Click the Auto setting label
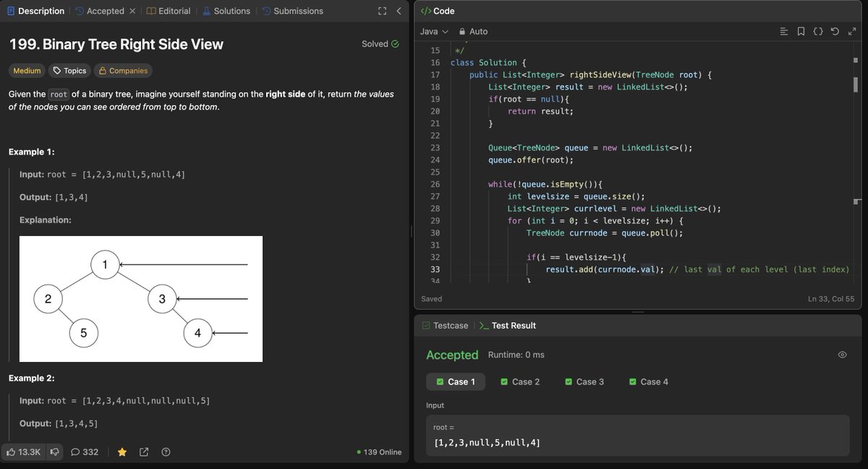This screenshot has width=868, height=469. pyautogui.click(x=478, y=31)
